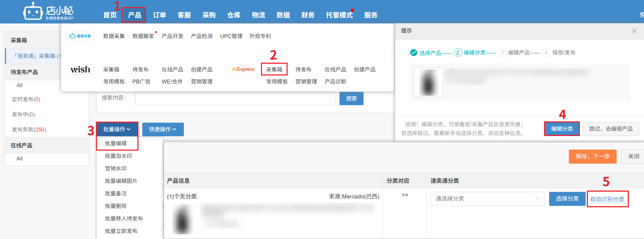Click the wish platform logo

[80, 69]
